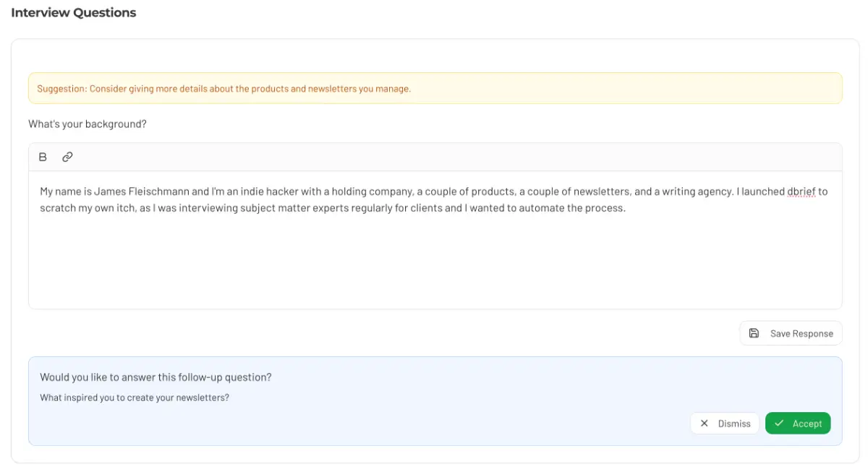This screenshot has height=472, width=868.
Task: Click "What inspired you to create your newsletters?"
Action: pyautogui.click(x=135, y=398)
